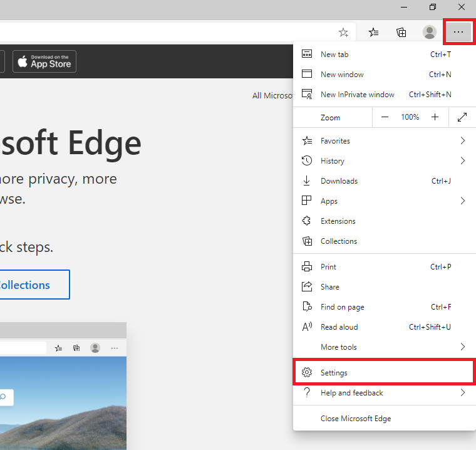Click the Download on the App Store badge

click(x=44, y=61)
